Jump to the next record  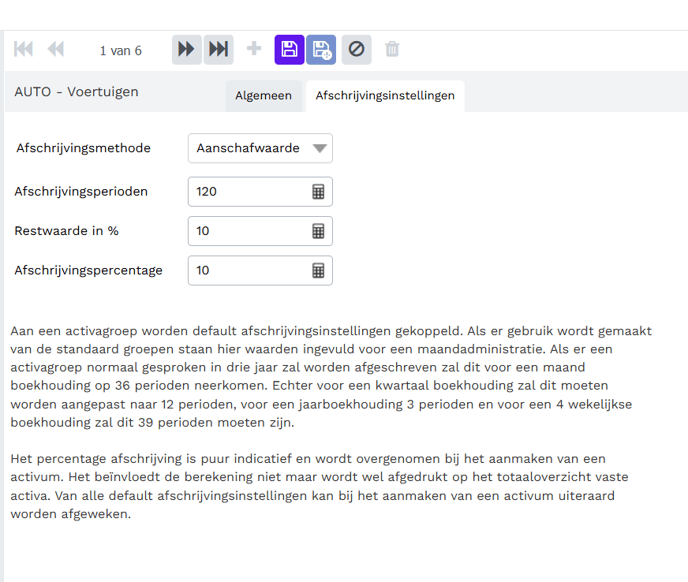pyautogui.click(x=186, y=49)
